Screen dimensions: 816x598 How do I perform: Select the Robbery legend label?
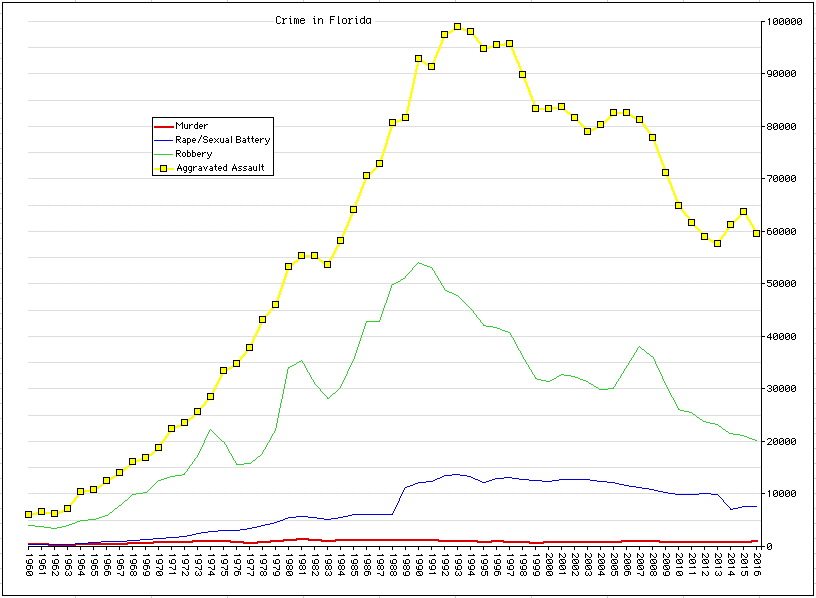[x=194, y=154]
